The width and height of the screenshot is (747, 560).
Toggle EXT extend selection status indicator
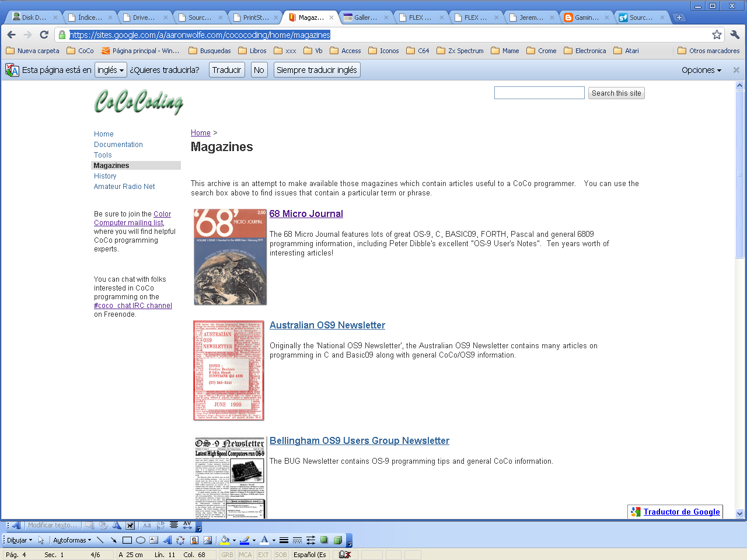coord(263,555)
